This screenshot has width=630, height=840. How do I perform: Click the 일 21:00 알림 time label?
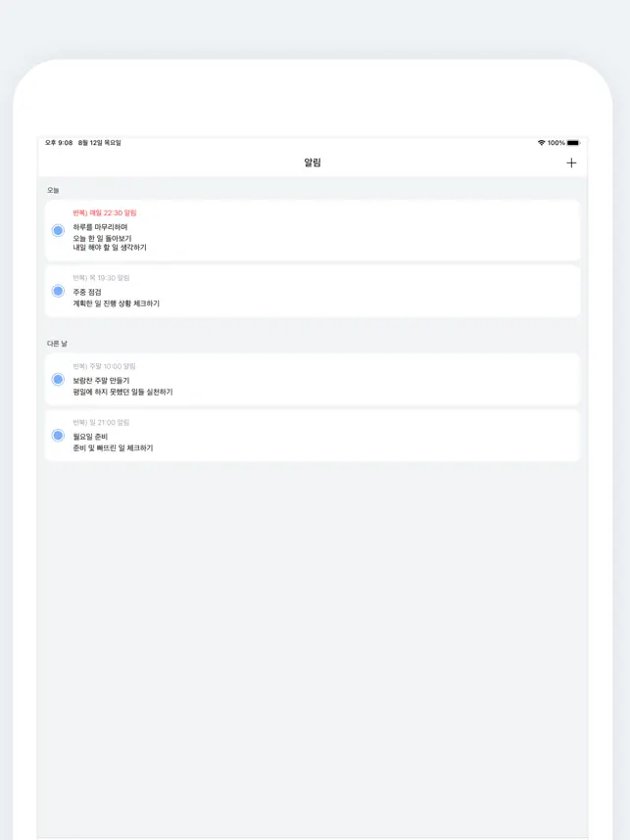101,422
